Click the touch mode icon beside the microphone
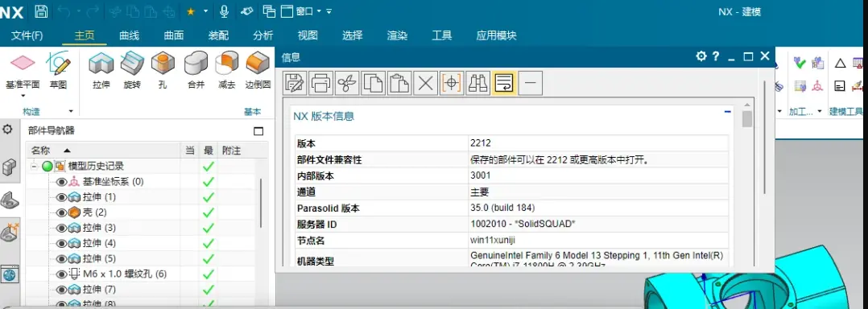868x309 pixels. [247, 11]
